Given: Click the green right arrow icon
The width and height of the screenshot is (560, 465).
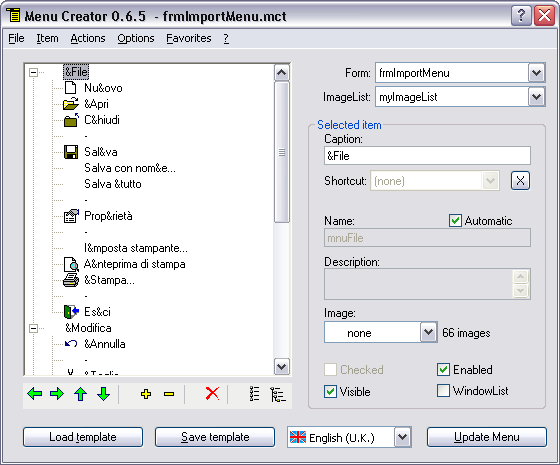Looking at the screenshot, I should pos(57,394).
